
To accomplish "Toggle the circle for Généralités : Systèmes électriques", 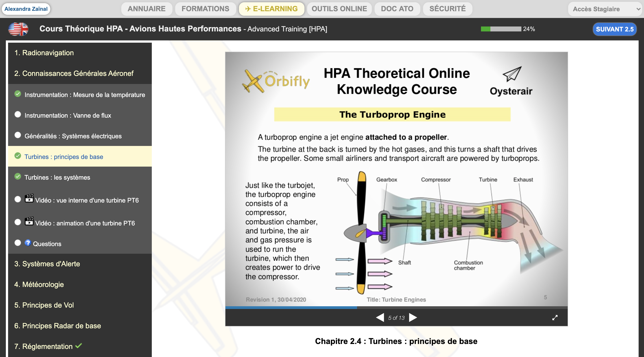I will (18, 135).
